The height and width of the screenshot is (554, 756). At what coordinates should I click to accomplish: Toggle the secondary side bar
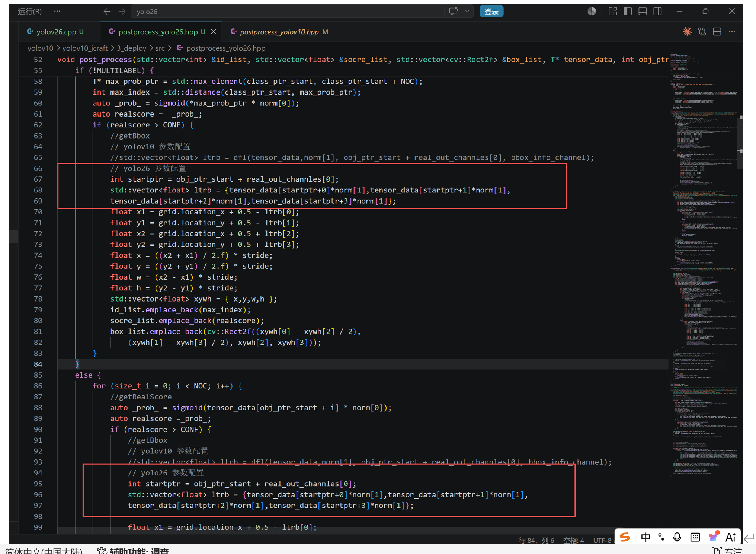point(657,12)
